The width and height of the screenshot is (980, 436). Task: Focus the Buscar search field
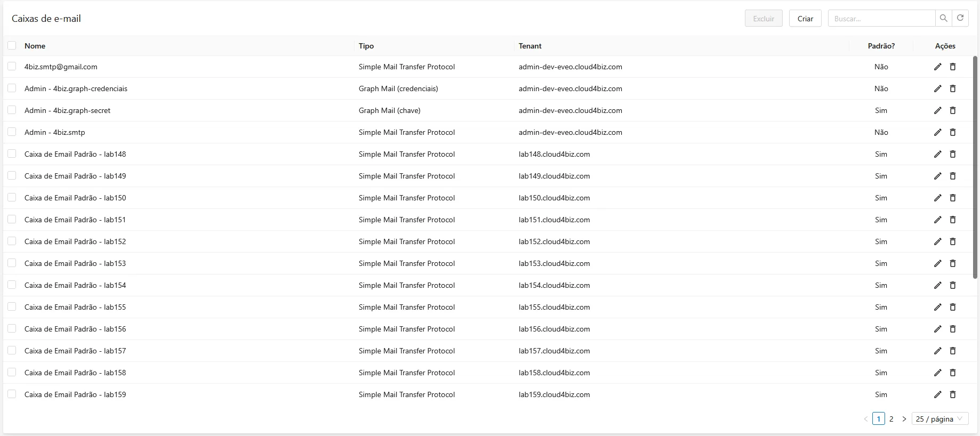point(881,18)
